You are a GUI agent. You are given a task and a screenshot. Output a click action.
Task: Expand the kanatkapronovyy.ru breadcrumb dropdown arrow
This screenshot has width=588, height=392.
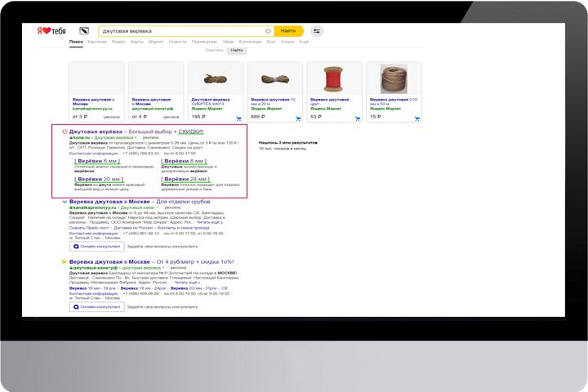(158, 207)
